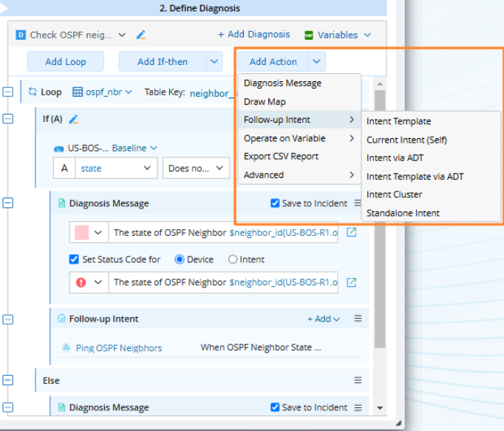Click the blue D diagnosis icon

pos(21,35)
